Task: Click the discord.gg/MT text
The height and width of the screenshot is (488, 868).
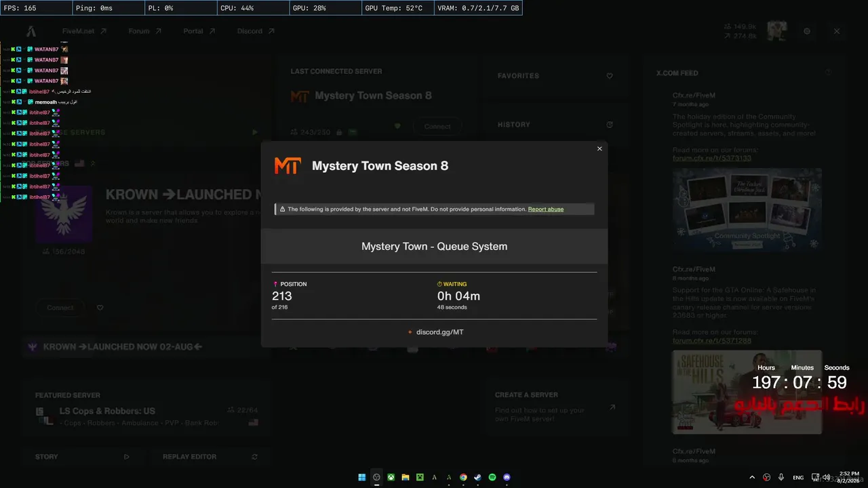Action: click(x=440, y=332)
